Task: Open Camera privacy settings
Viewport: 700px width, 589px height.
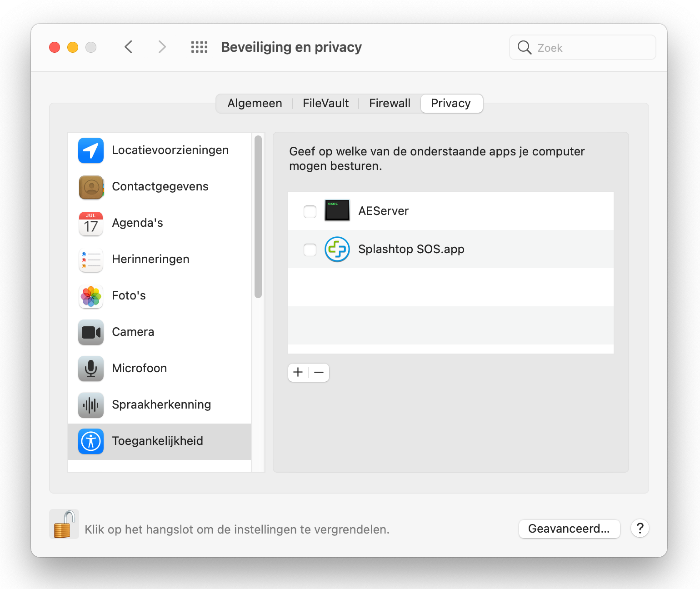Action: (133, 332)
